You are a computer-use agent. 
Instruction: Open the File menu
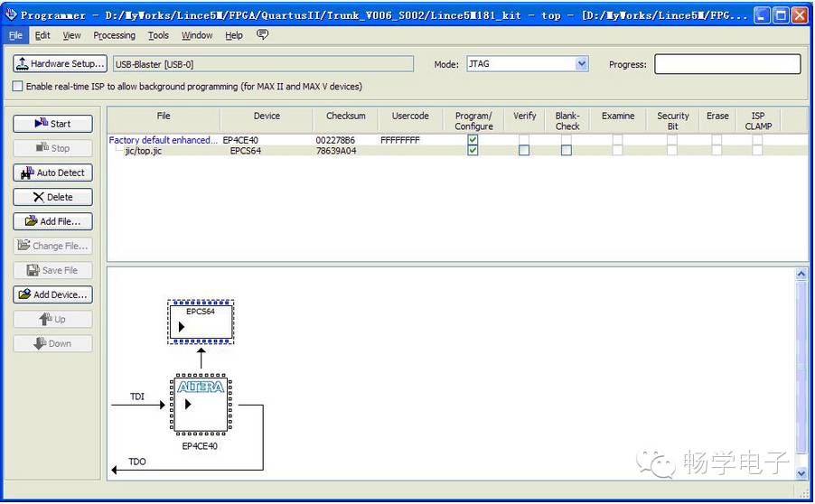(15, 35)
